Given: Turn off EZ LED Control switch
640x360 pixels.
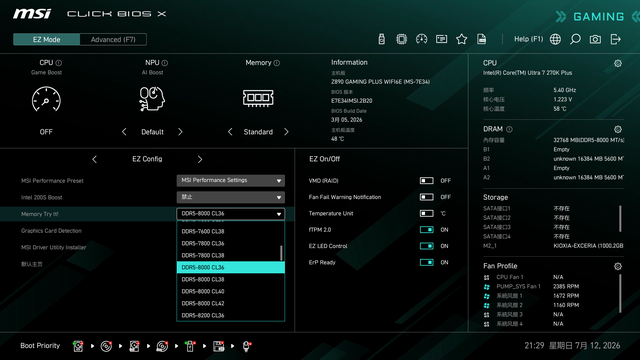Looking at the screenshot, I should tap(427, 246).
